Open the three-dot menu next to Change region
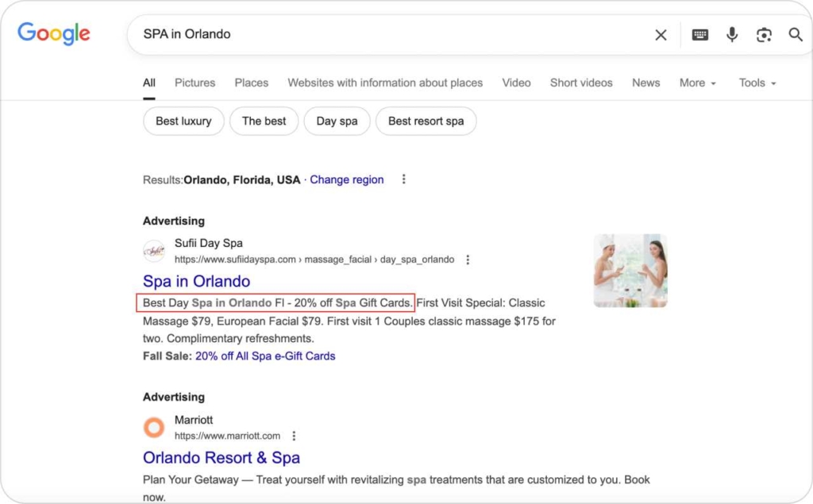The image size is (813, 504). coord(404,179)
